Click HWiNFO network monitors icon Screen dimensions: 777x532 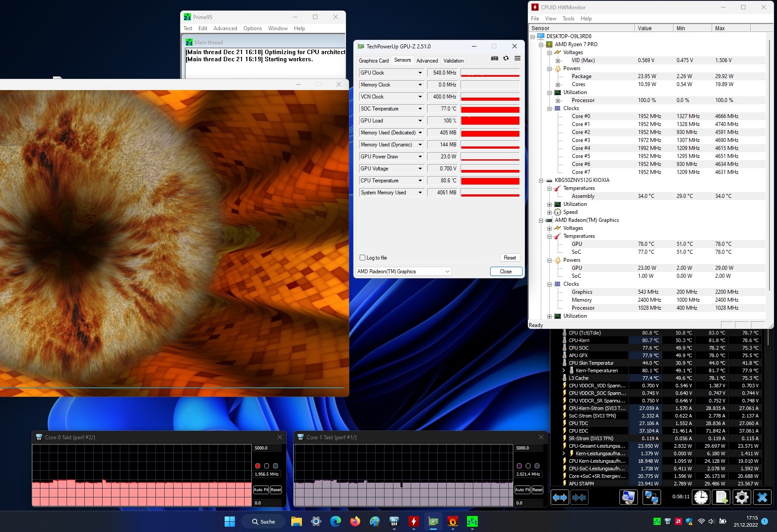(651, 497)
